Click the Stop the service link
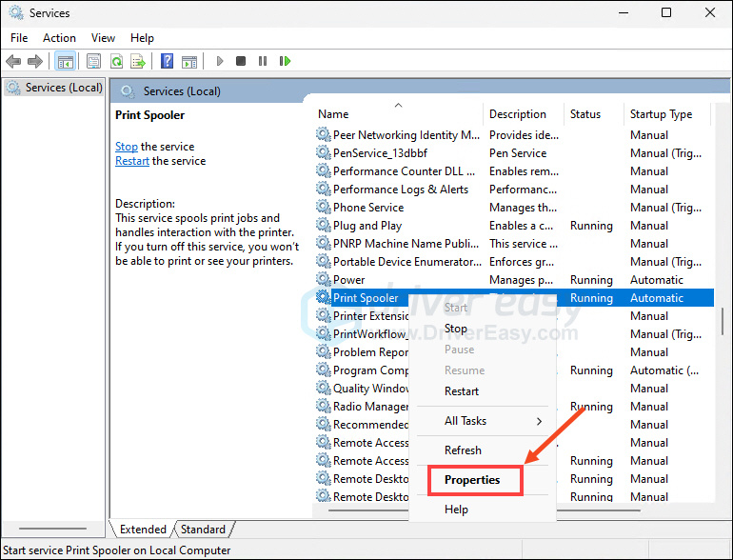Screen dimensions: 733x560 127,147
